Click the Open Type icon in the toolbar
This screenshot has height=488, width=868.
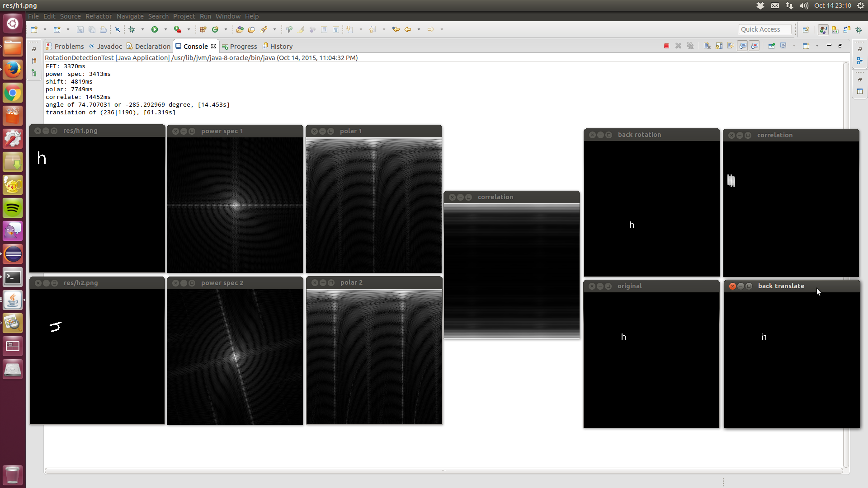click(240, 29)
